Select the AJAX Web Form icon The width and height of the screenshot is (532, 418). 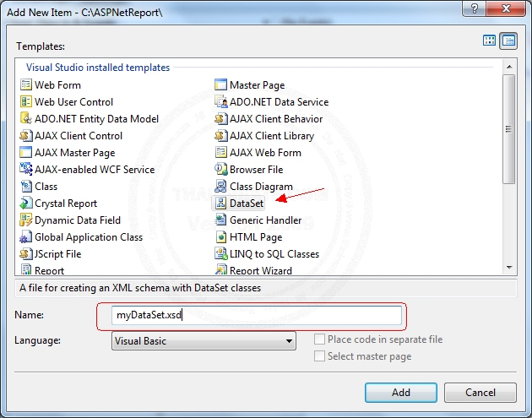[x=221, y=152]
